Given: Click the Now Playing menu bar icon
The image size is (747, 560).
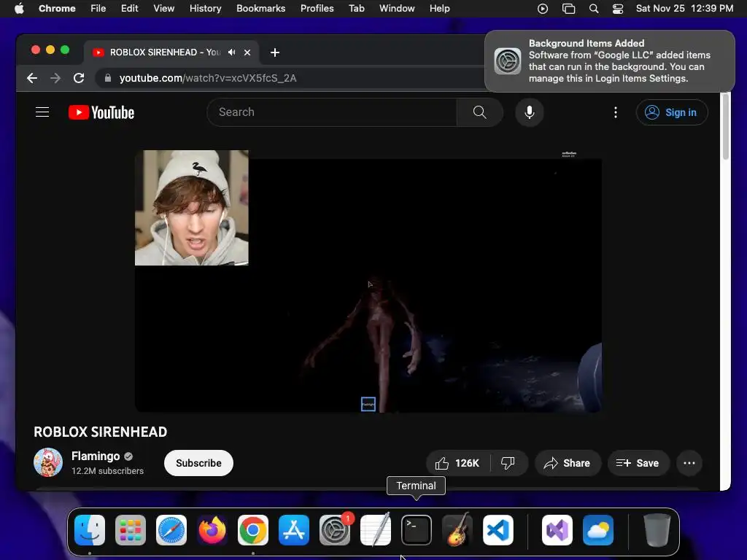Looking at the screenshot, I should coord(543,9).
